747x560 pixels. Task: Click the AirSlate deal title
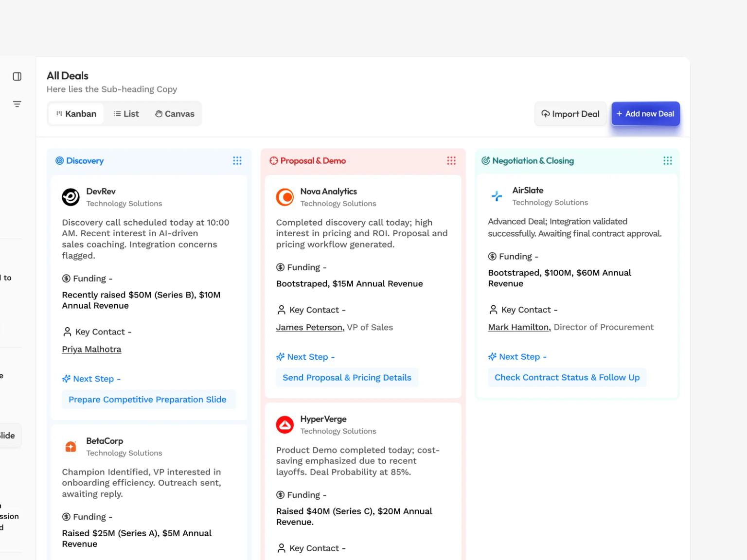[528, 191]
